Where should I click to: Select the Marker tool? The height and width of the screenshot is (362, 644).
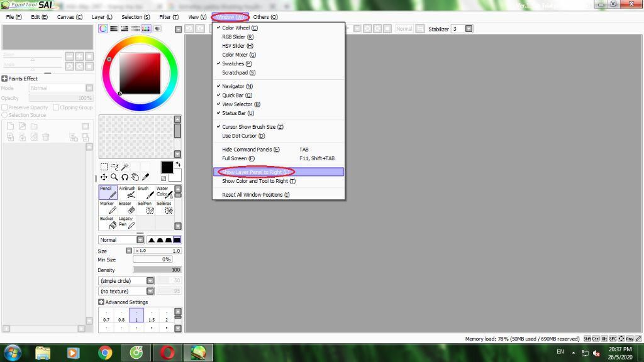(108, 207)
